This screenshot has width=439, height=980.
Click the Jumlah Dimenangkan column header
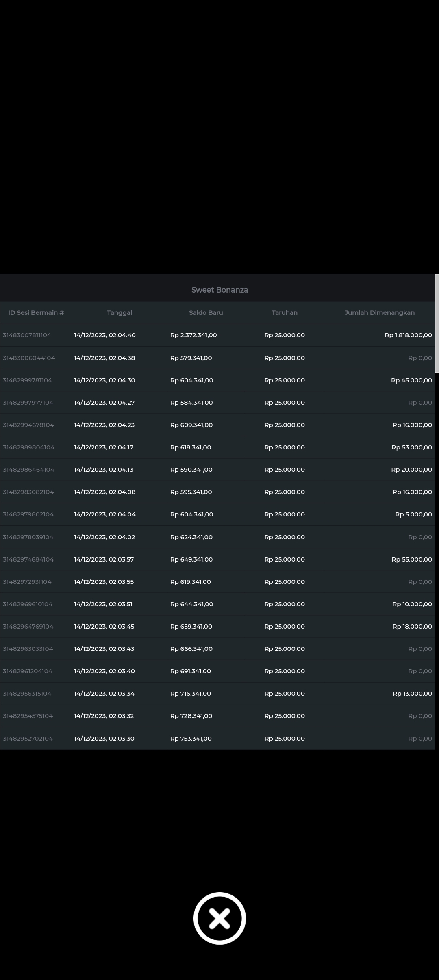point(379,312)
